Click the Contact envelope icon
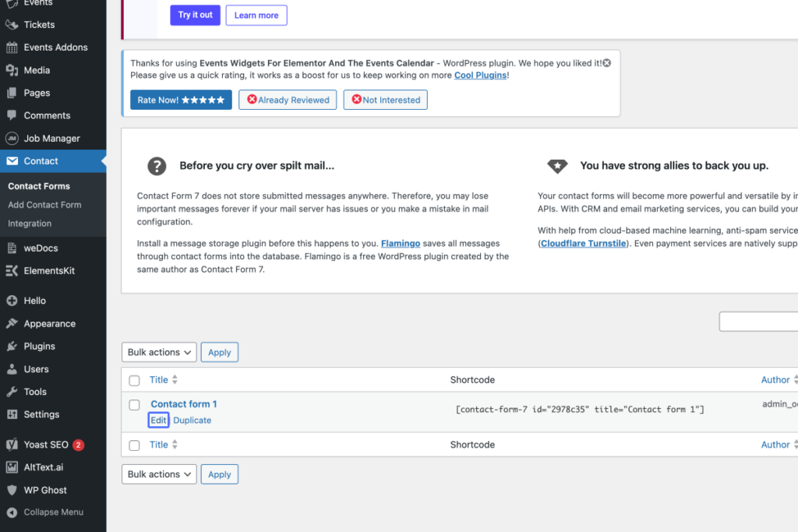 [x=12, y=160]
